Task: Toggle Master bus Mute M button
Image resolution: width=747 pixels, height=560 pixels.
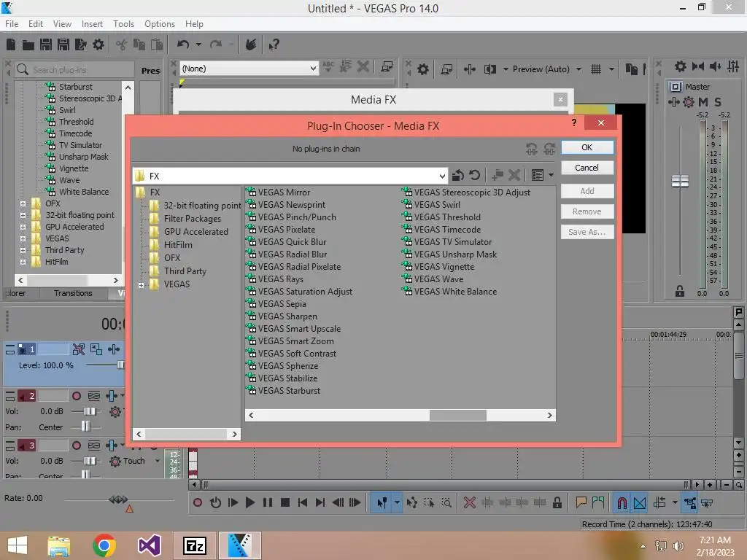Action: pyautogui.click(x=703, y=102)
